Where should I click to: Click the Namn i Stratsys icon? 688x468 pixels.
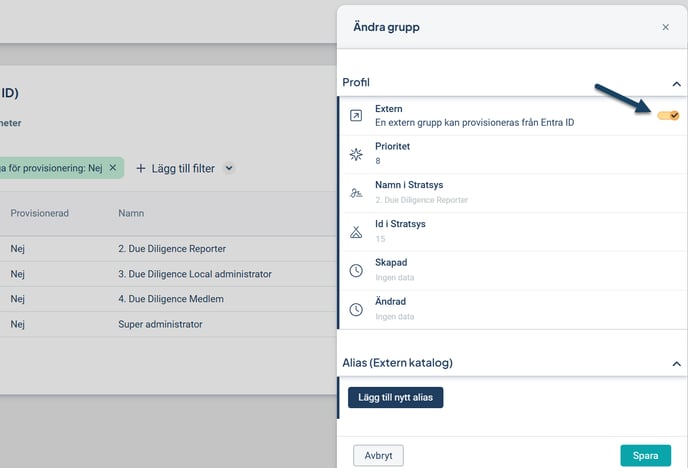(356, 193)
